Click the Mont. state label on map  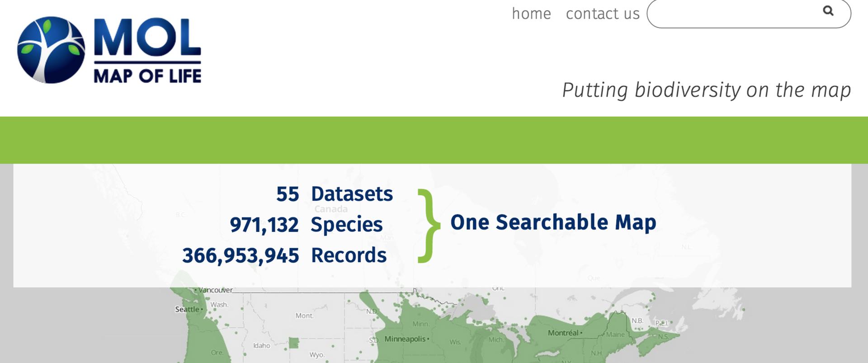[x=304, y=316]
